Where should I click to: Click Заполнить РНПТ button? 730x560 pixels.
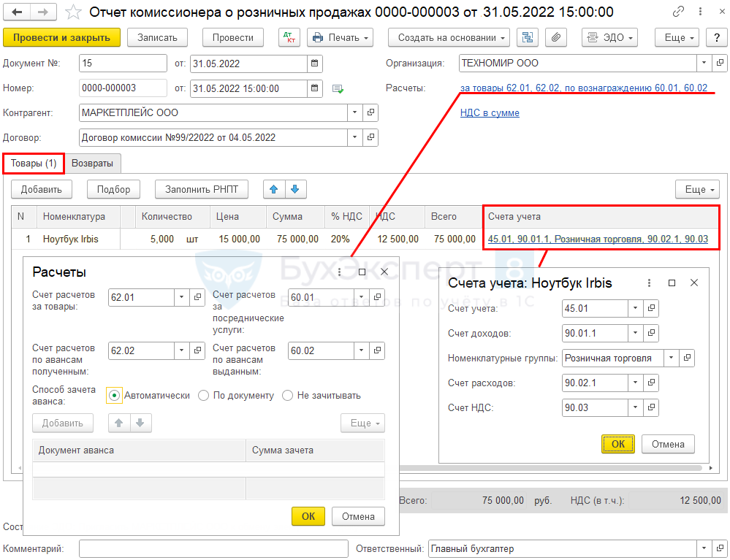point(202,189)
